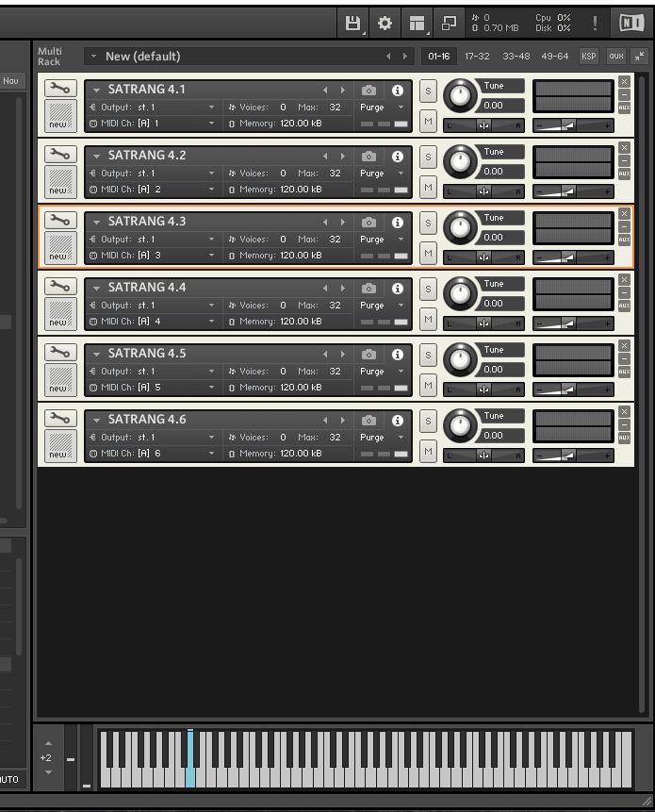The height and width of the screenshot is (812, 655).
Task: Mute the SATRANG 4.1 instrument
Action: [x=428, y=121]
